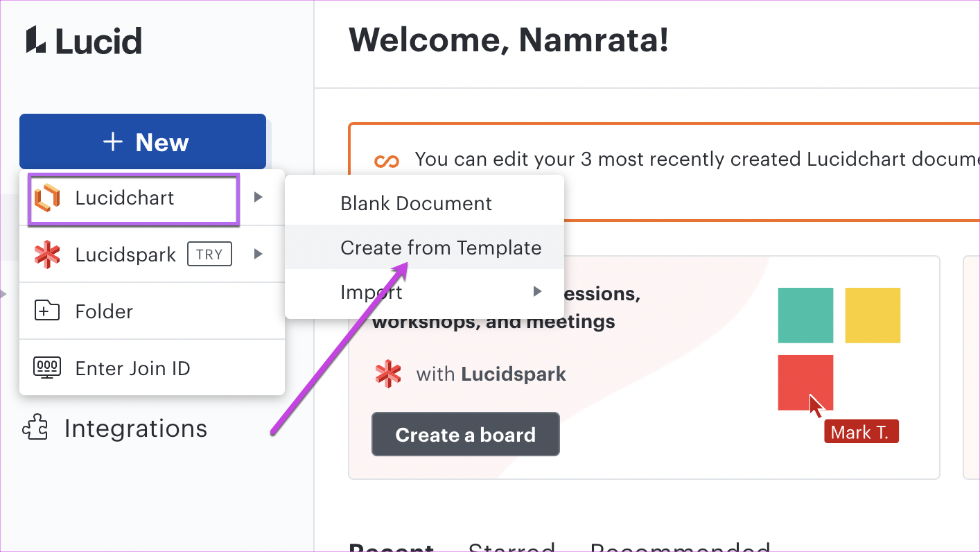
Task: Expand the Lucidspark submenu arrow
Action: [259, 255]
